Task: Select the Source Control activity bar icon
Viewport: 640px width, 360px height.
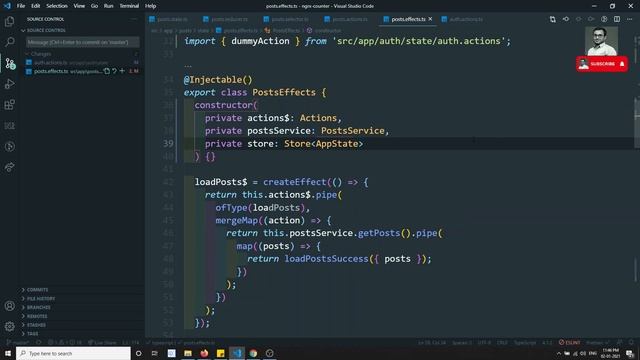Action: (x=9, y=63)
